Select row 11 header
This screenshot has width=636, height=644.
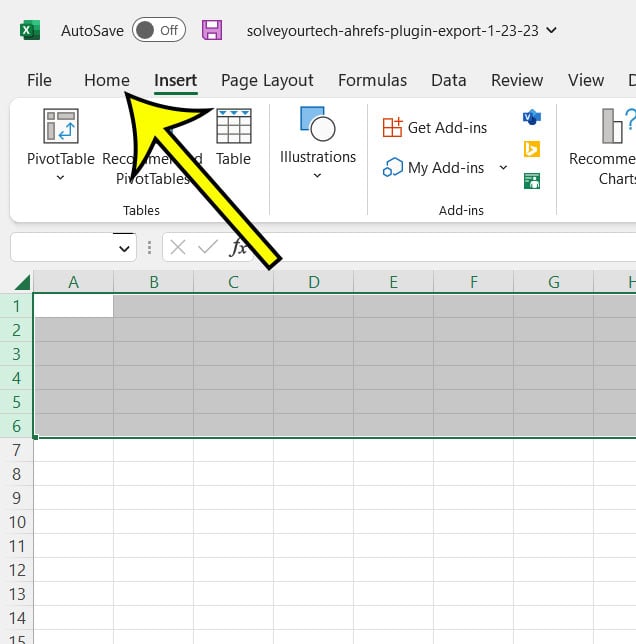point(16,546)
